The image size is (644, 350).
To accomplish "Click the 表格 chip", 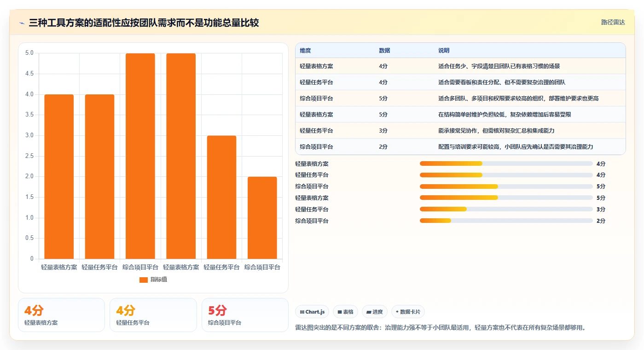I will 345,312.
